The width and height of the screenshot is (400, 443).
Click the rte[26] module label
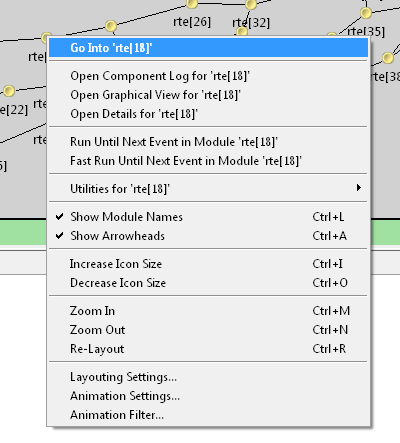point(192,22)
